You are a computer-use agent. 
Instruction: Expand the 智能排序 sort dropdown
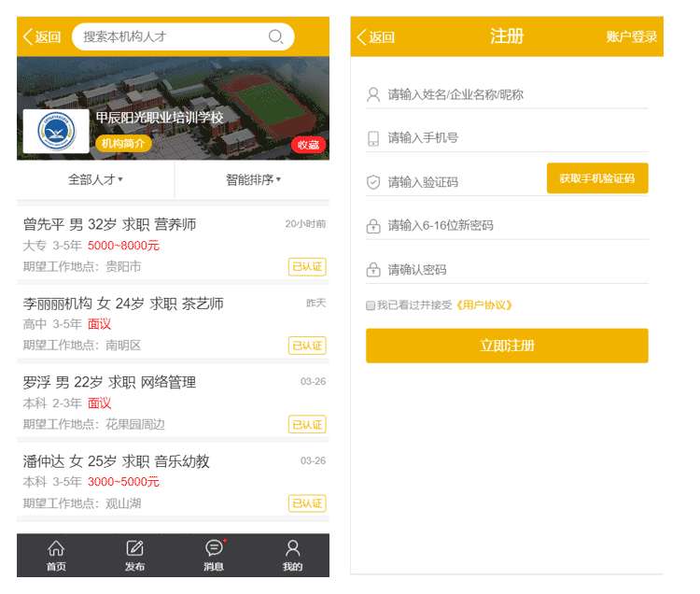(253, 179)
